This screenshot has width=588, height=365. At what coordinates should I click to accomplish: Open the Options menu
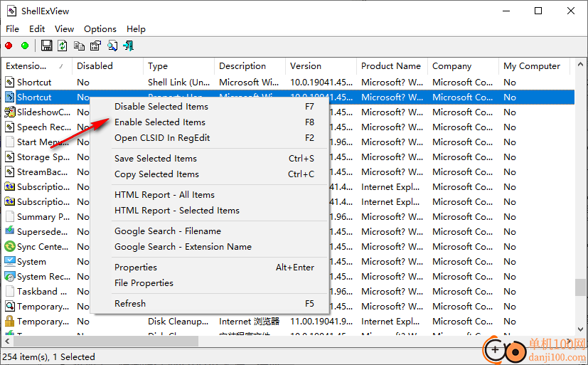click(100, 29)
